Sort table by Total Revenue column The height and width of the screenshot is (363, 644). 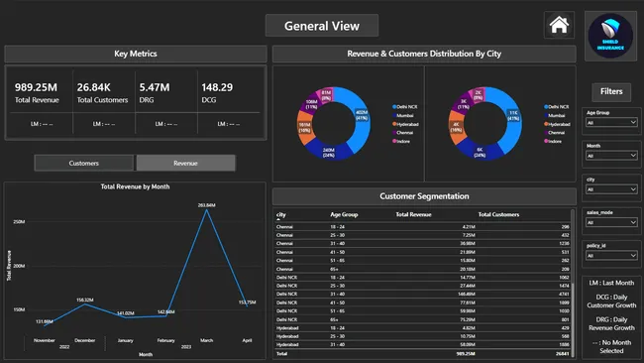click(x=413, y=214)
